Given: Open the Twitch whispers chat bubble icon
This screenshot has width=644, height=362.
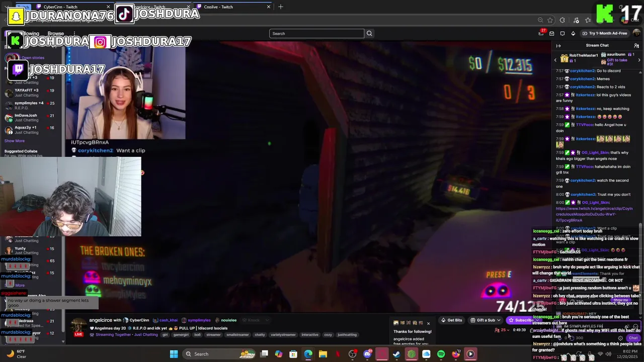Looking at the screenshot, I should (x=562, y=34).
